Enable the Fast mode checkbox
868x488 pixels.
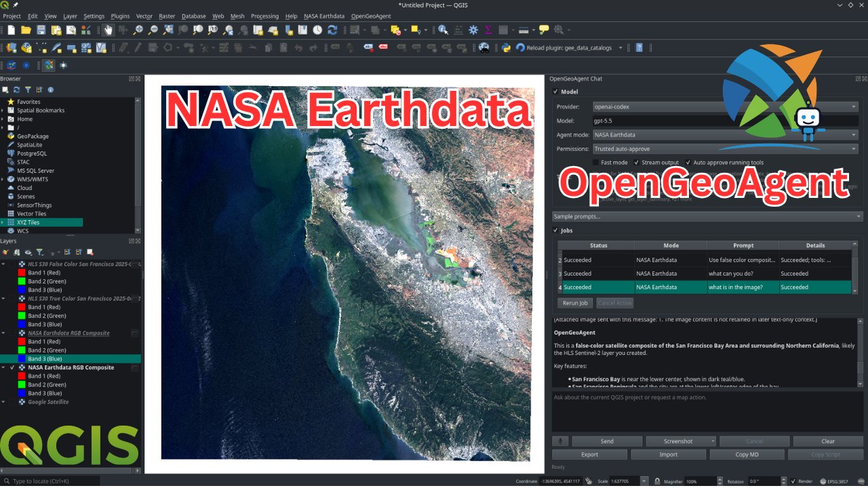pyautogui.click(x=596, y=163)
